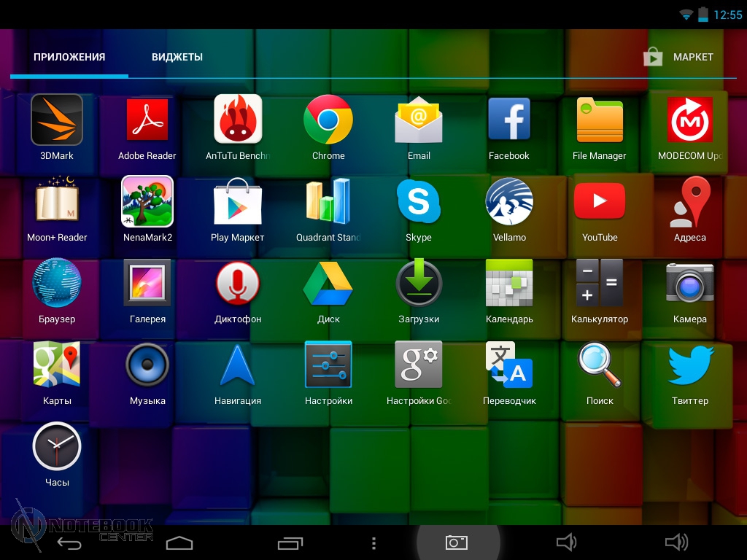Launch AnTuTu Benchmark
The height and width of the screenshot is (560, 747).
click(238, 120)
